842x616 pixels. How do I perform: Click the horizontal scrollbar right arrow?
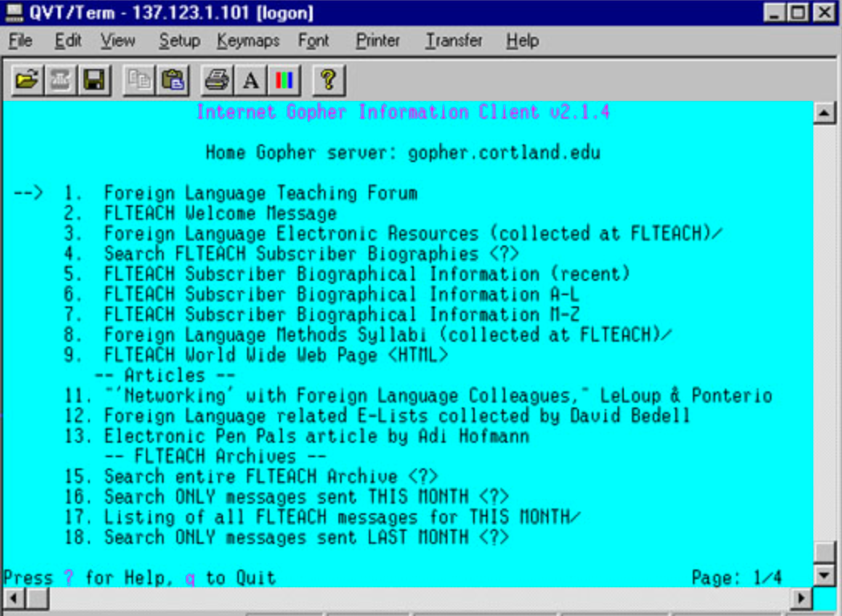(x=802, y=598)
